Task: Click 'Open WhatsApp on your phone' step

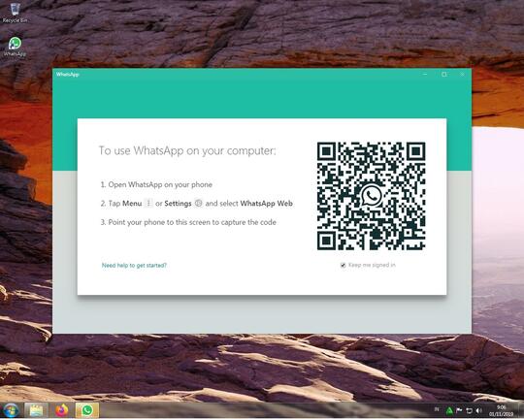Action: pyautogui.click(x=156, y=184)
